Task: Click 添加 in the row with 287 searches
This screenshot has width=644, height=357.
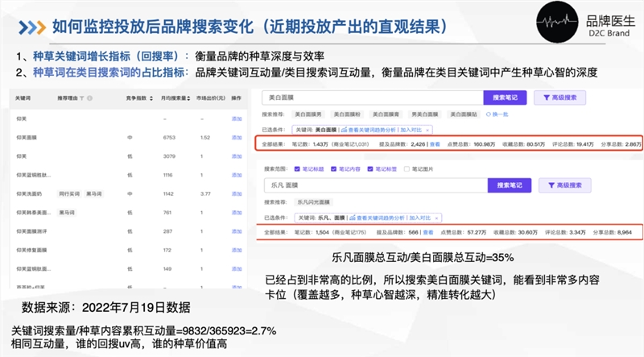Action: [x=237, y=231]
